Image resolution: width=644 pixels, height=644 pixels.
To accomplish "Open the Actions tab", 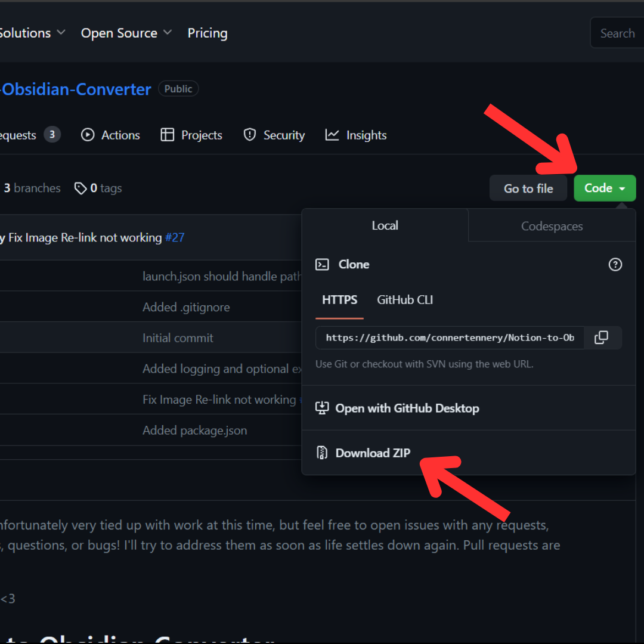I will point(110,135).
